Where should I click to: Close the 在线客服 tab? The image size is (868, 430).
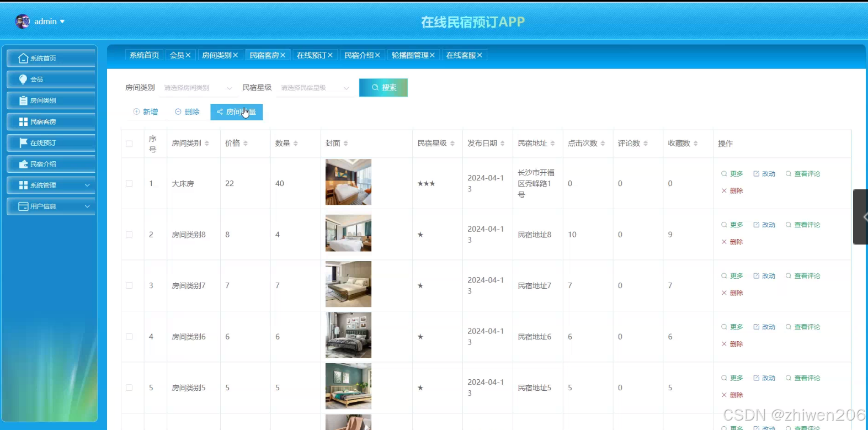pos(480,55)
